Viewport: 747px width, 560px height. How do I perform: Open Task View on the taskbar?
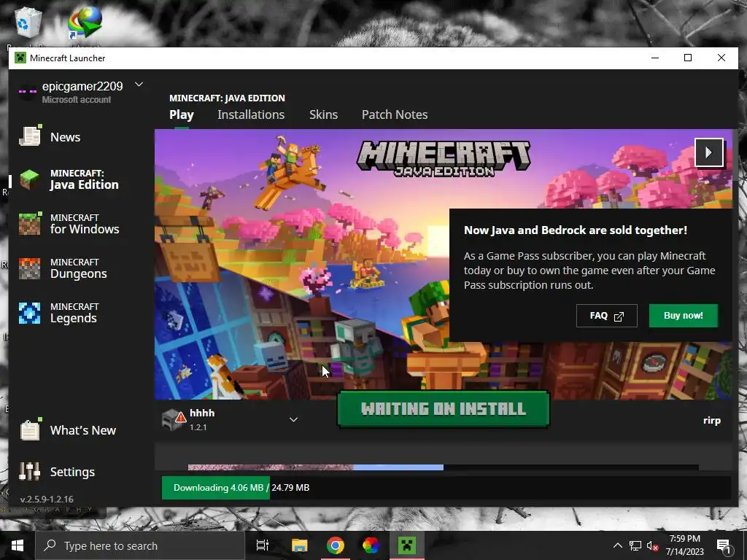coord(262,545)
